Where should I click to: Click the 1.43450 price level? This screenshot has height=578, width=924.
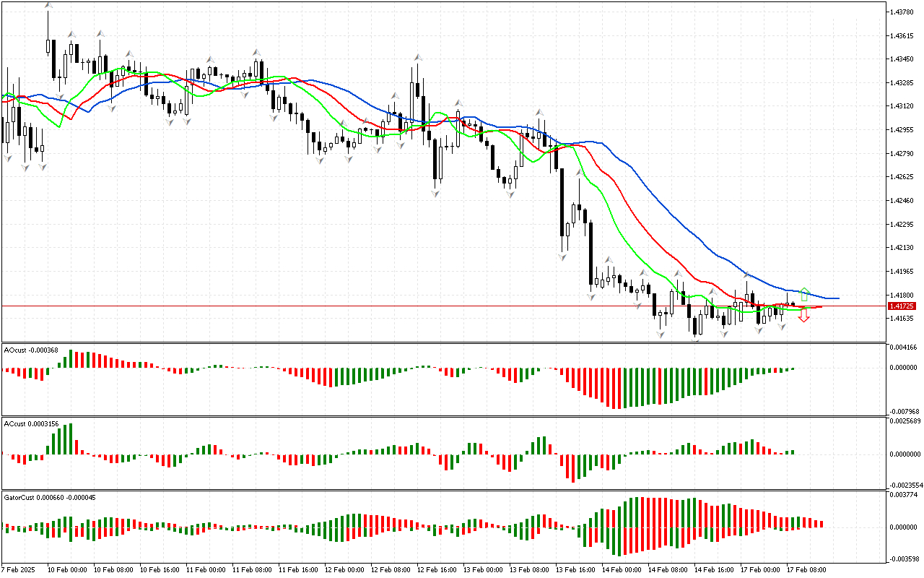tap(903, 59)
